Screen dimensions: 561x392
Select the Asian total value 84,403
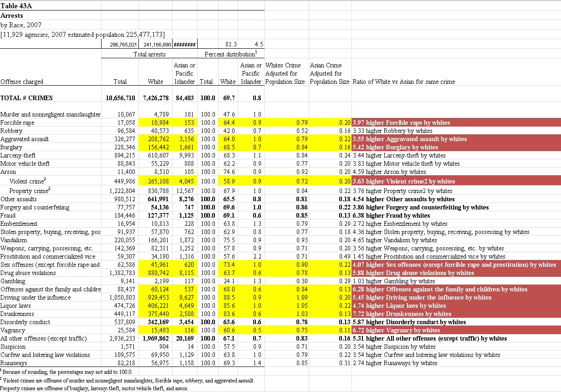(185, 98)
